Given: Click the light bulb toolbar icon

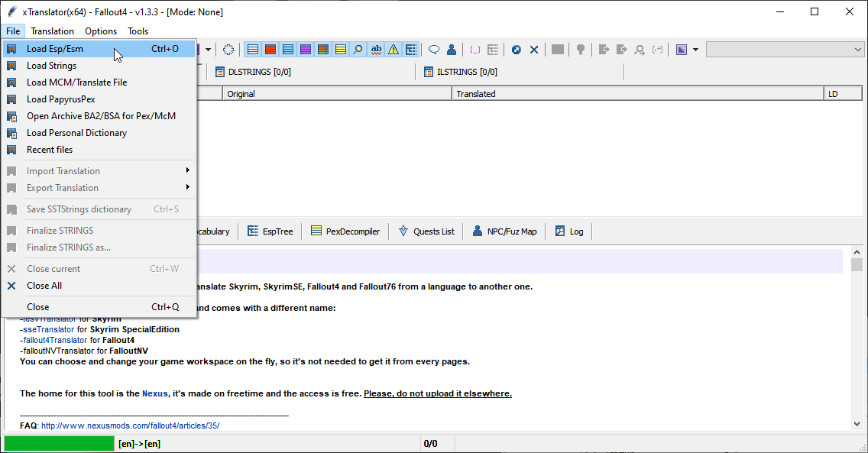Looking at the screenshot, I should pos(581,50).
